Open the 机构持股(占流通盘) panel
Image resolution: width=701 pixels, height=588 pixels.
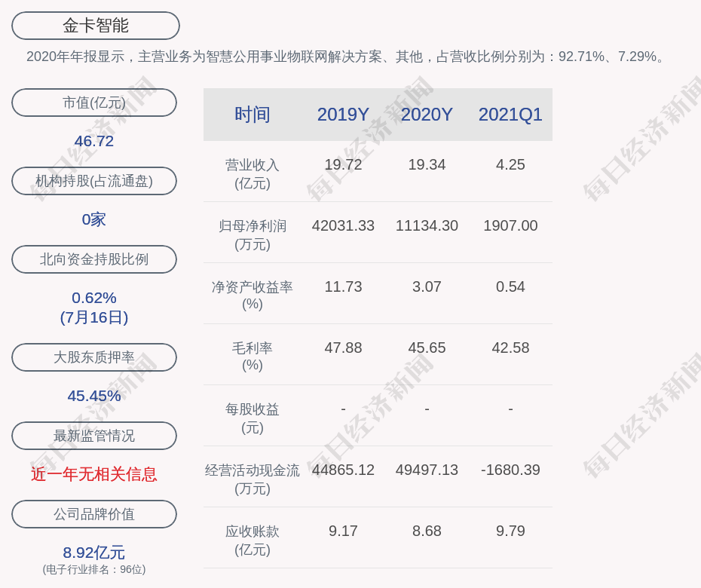tap(93, 181)
